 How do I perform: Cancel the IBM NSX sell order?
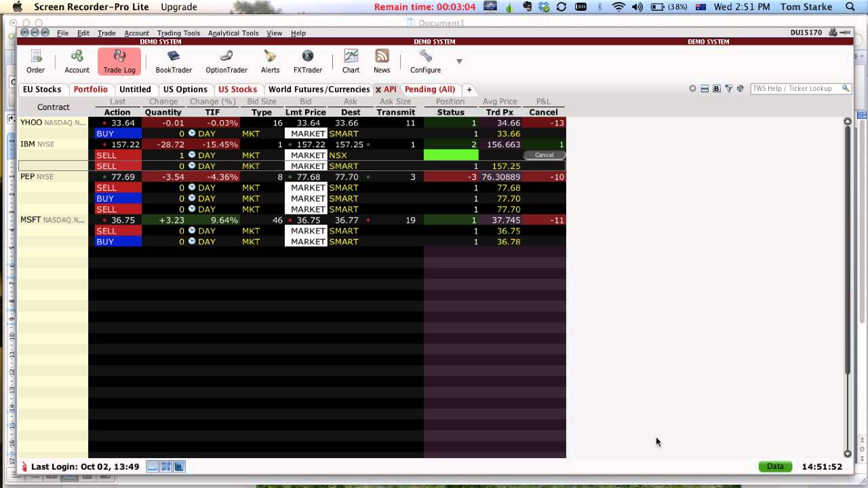click(x=544, y=155)
